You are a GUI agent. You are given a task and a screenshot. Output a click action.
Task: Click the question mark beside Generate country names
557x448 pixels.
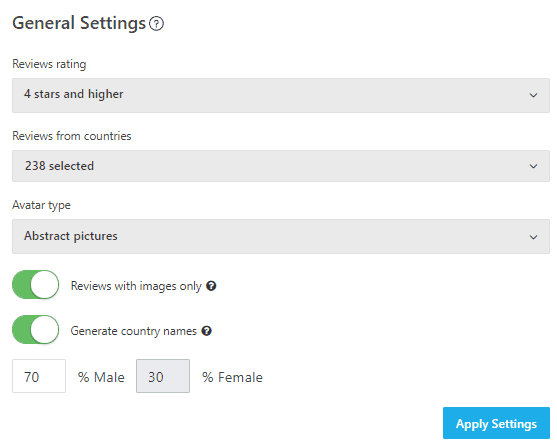tap(206, 331)
